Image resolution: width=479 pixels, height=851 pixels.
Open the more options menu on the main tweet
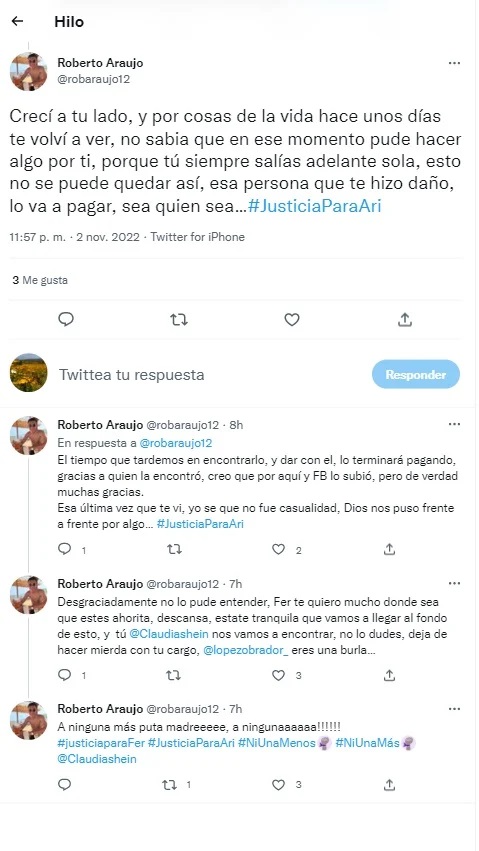[454, 63]
